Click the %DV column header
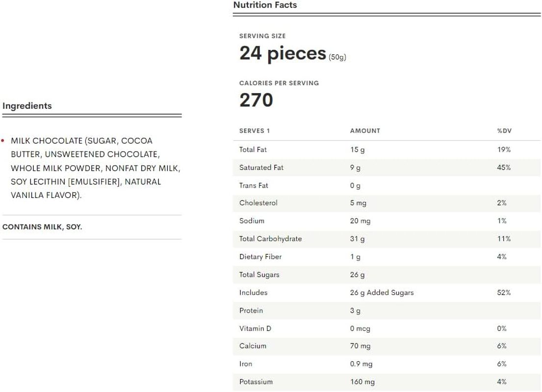The image size is (542, 392). click(504, 131)
